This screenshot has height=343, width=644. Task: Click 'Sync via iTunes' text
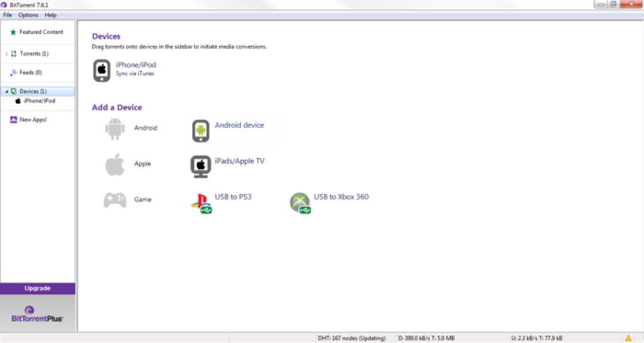point(135,74)
